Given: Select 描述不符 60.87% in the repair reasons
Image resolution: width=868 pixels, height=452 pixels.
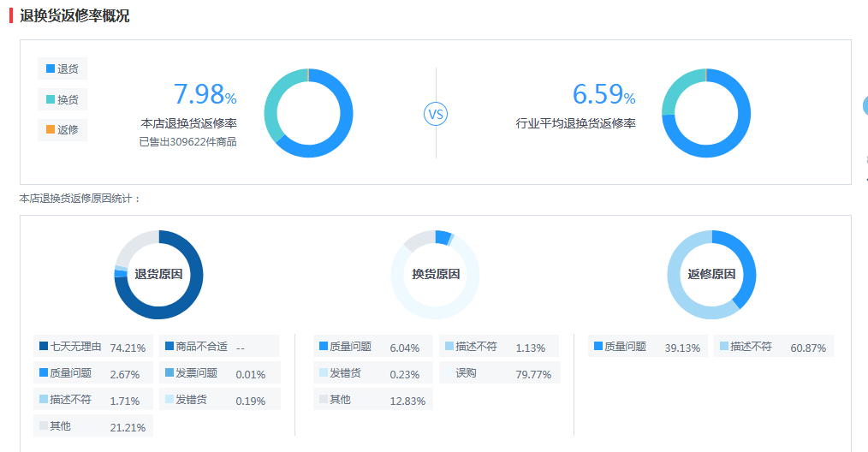Looking at the screenshot, I should click(773, 347).
